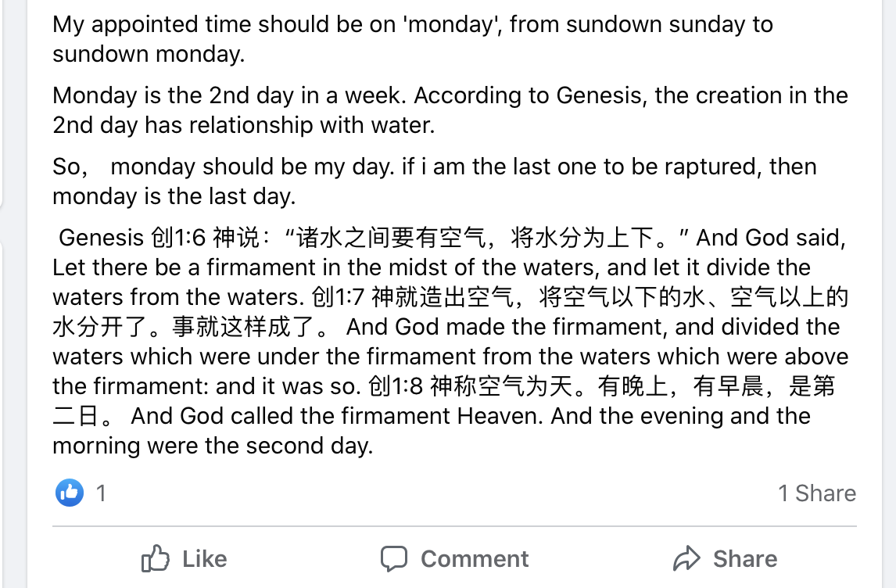Click the word "Heaven" in the post
Image resolution: width=896 pixels, height=588 pixels.
click(x=500, y=416)
